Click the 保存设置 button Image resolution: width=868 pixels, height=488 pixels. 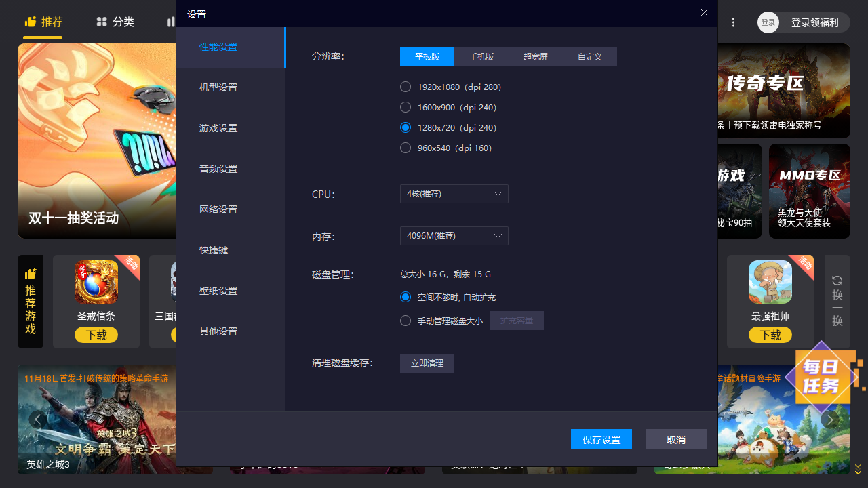(601, 439)
